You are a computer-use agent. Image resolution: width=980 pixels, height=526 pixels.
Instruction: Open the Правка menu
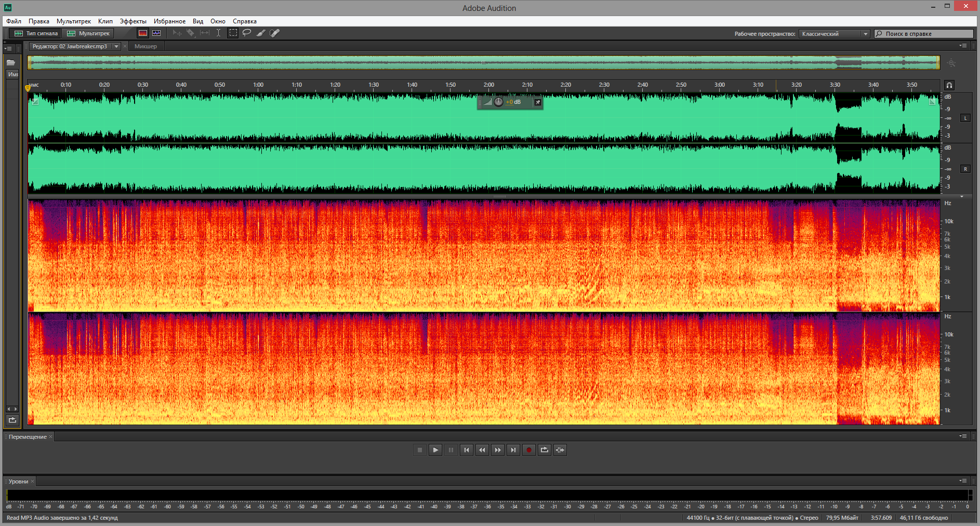point(39,21)
